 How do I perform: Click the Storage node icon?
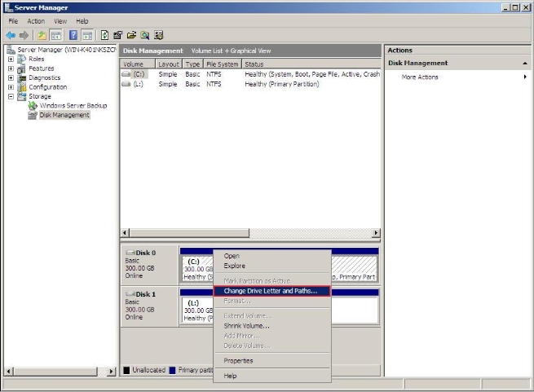(x=22, y=96)
